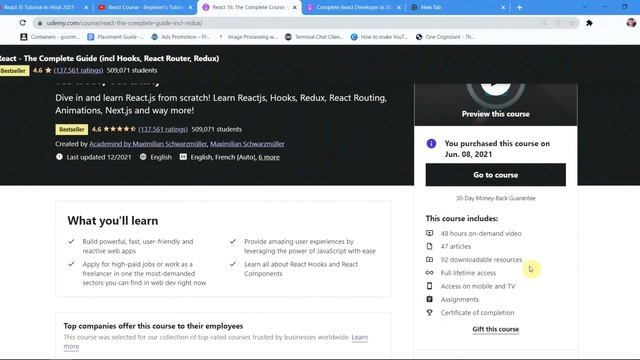The width and height of the screenshot is (640, 360).
Task: Open the Placement Guide bookmark
Action: pyautogui.click(x=116, y=37)
